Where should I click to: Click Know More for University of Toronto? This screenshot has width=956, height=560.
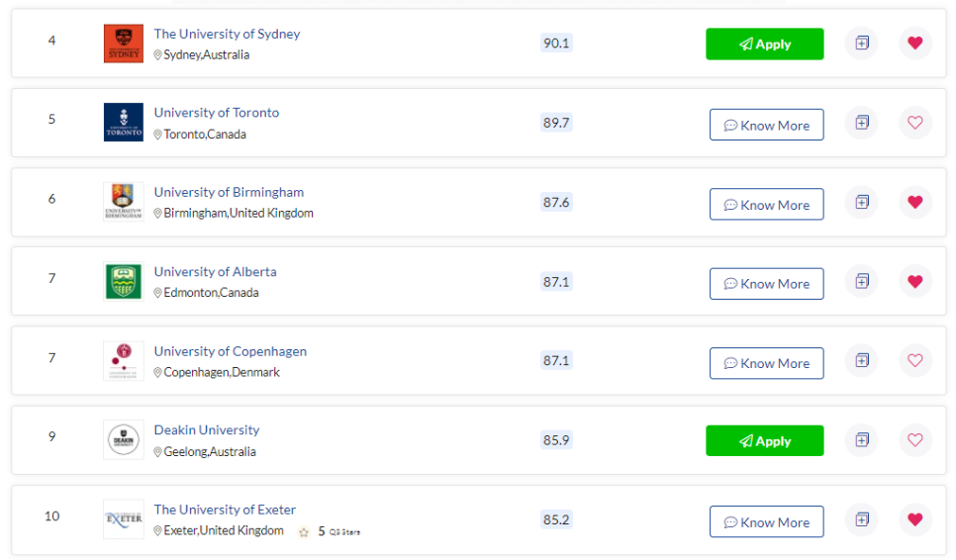point(766,125)
